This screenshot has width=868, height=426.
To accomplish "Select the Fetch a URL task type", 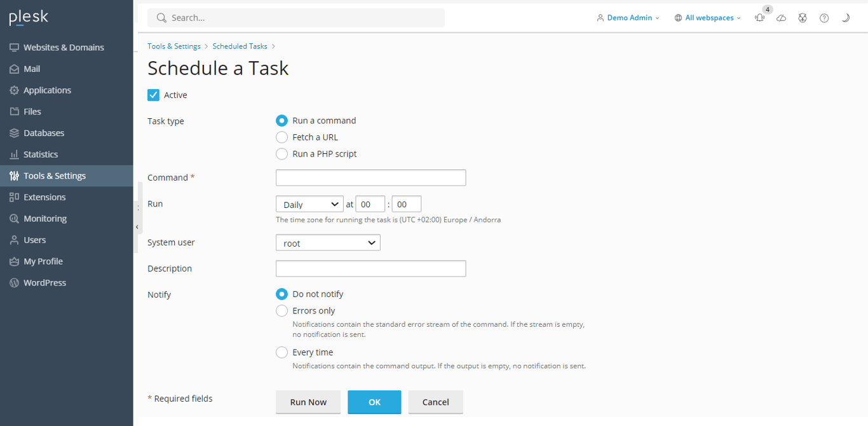I will (x=281, y=137).
